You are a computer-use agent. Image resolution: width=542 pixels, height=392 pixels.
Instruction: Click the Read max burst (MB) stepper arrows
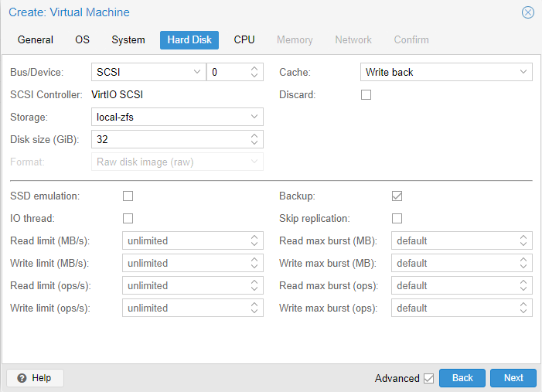point(523,240)
